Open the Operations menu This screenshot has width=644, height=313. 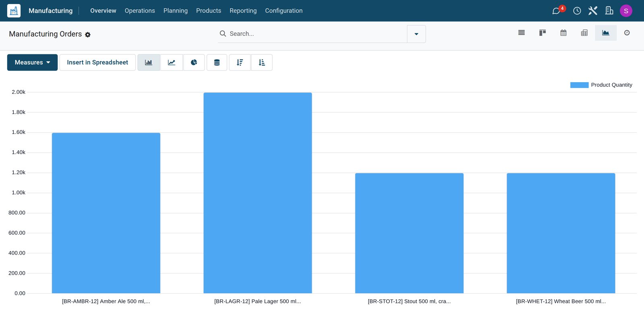pyautogui.click(x=140, y=11)
